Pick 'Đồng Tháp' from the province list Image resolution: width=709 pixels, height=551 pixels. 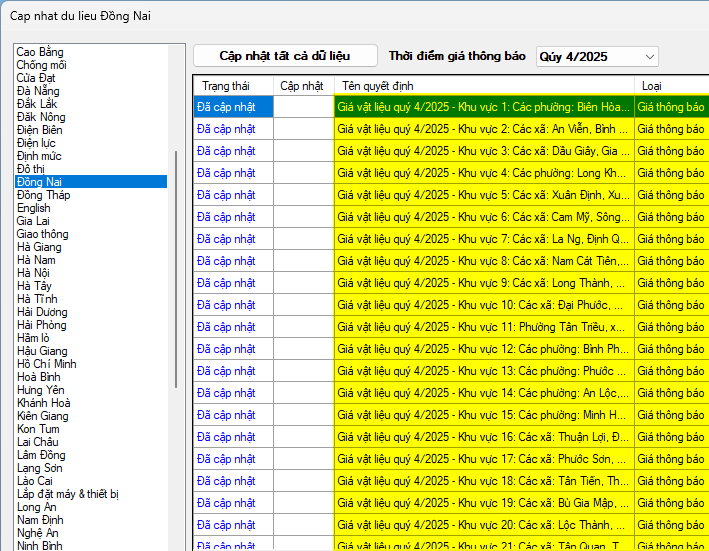(43, 195)
